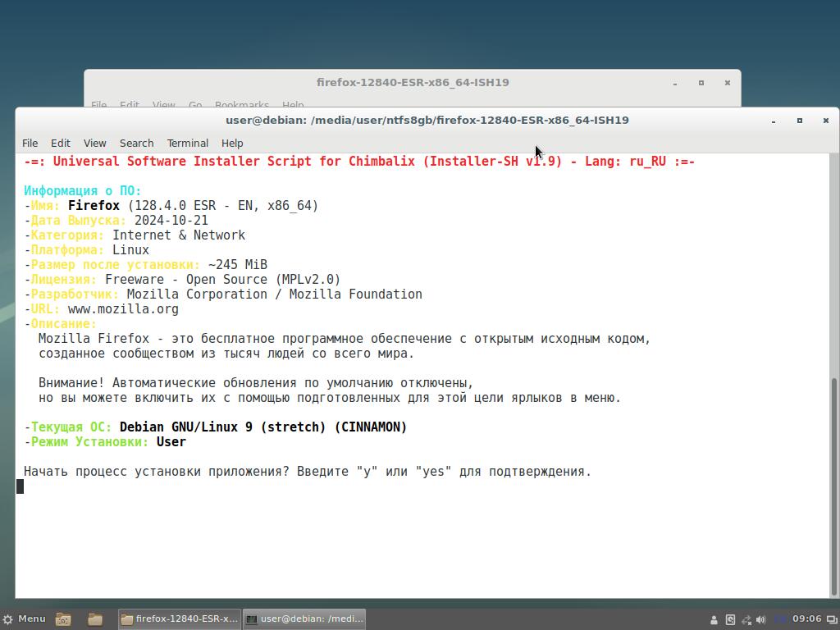Open the user applet in system tray

tap(714, 620)
